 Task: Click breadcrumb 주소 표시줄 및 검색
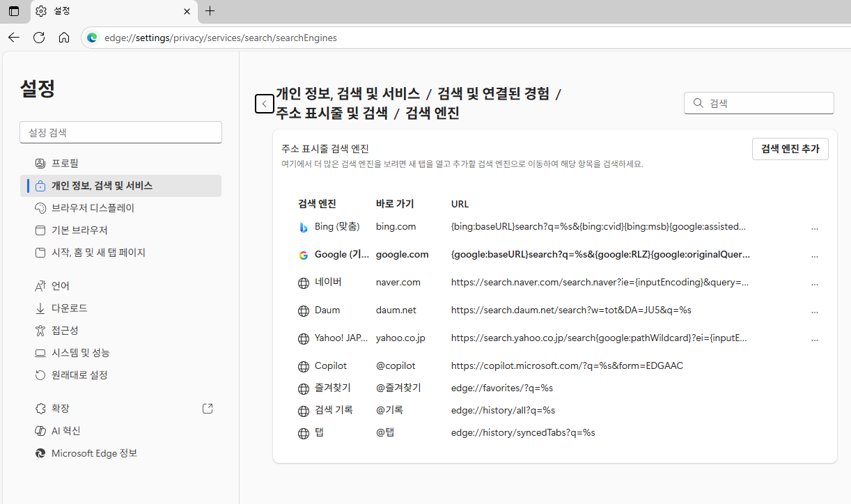point(331,113)
